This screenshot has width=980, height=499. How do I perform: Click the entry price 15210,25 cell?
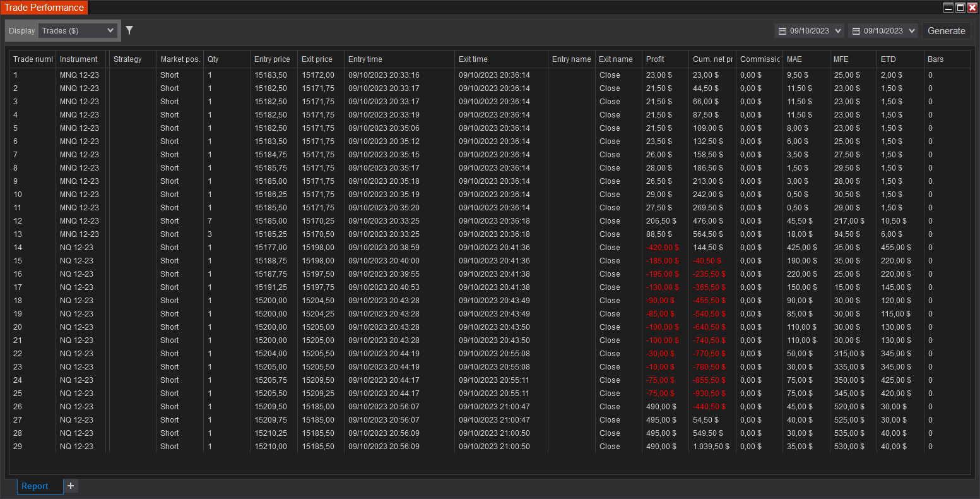coord(271,433)
